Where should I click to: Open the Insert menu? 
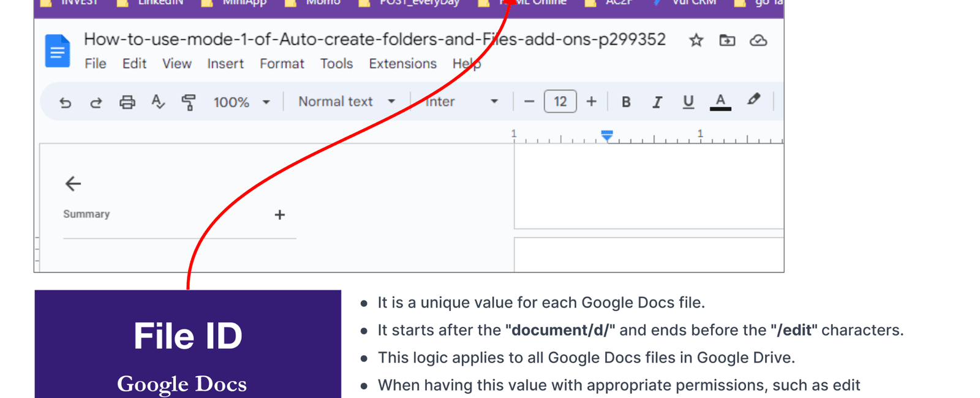tap(225, 64)
